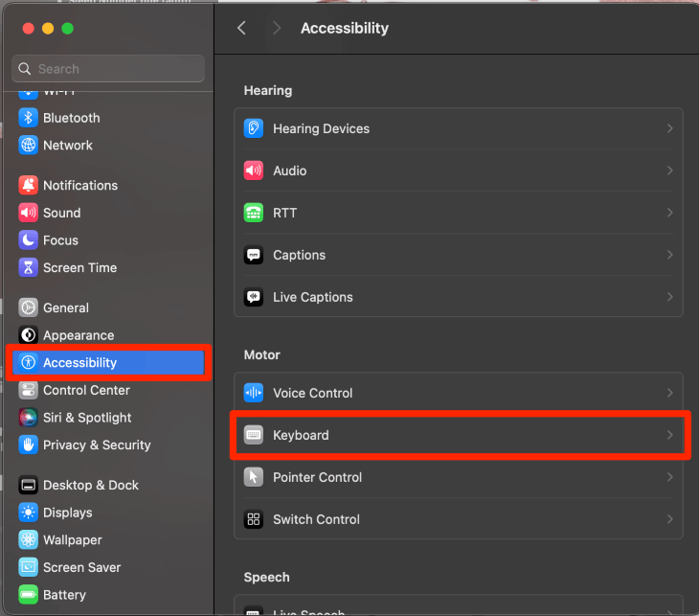Go to Displays settings
This screenshot has width=699, height=616.
(x=67, y=513)
